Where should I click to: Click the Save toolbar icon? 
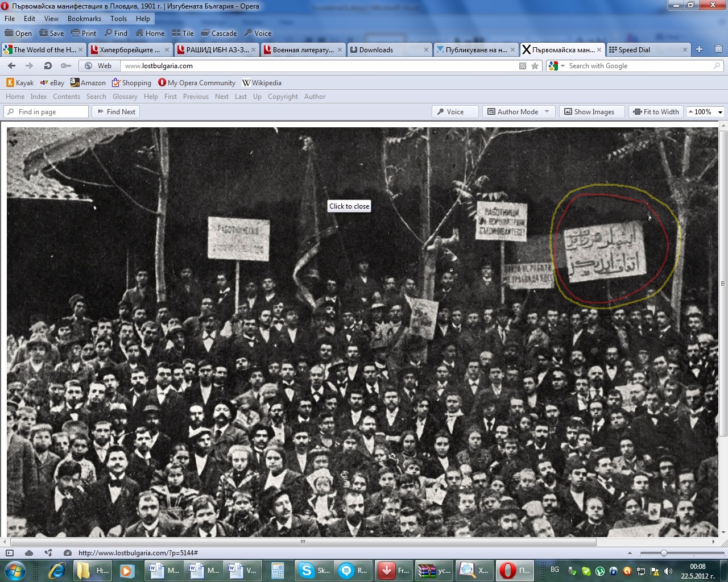44,33
